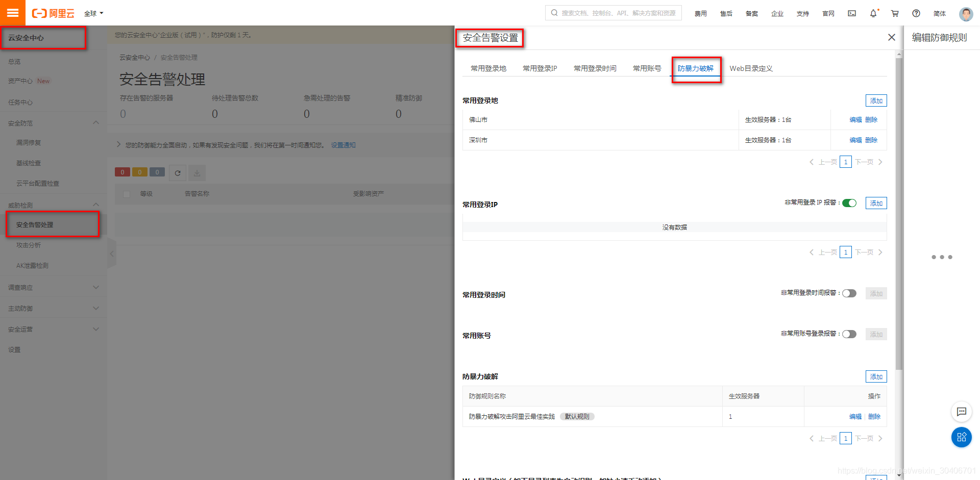Delete the 深圳市 login location

[871, 140]
